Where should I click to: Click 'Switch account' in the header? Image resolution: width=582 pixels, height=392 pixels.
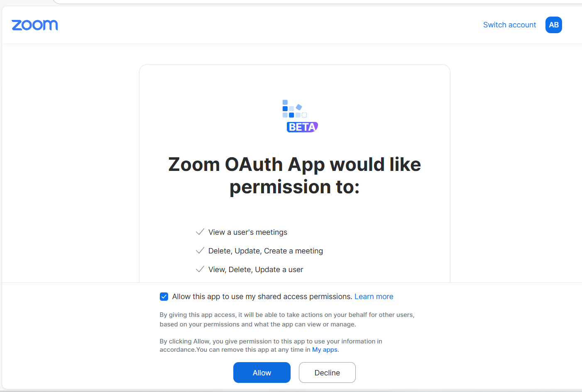(x=509, y=25)
